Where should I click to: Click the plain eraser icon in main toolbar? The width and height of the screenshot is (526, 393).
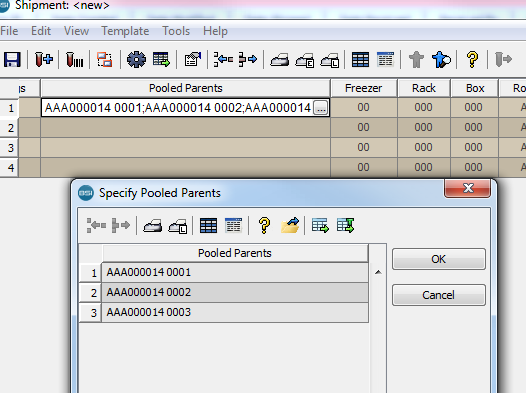[x=279, y=60]
